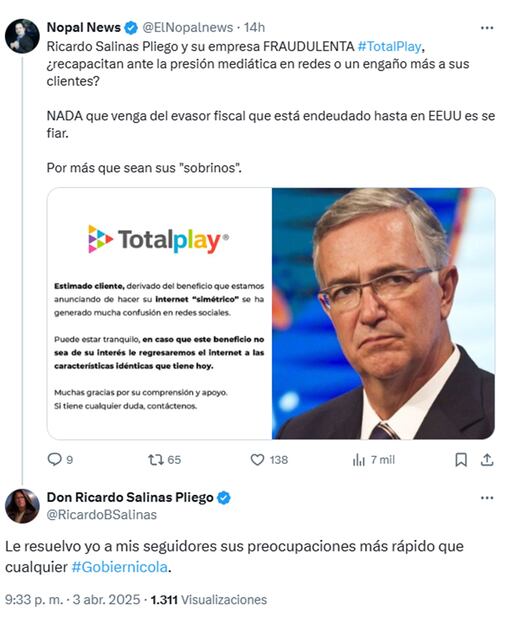Screen dimensions: 507x620
Task: Open the man's portrait photo
Action: pos(383,314)
